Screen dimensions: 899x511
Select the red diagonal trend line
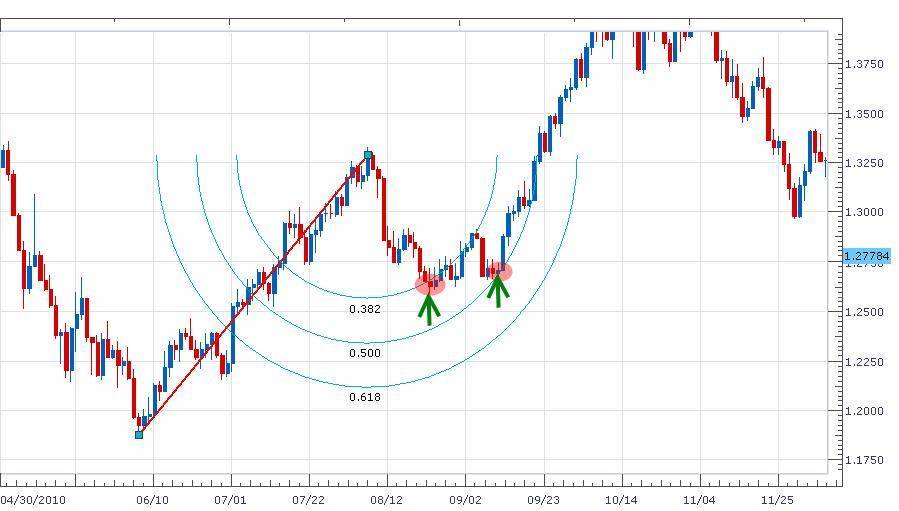coord(254,295)
